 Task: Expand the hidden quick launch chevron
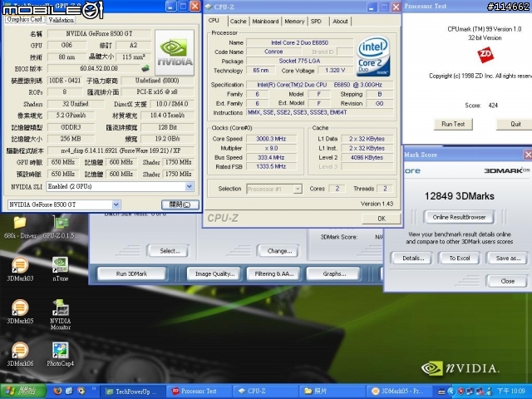tap(94, 389)
